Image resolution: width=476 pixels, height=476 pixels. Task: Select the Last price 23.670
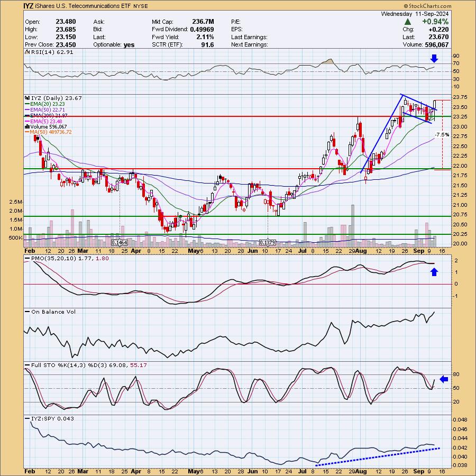coord(438,36)
